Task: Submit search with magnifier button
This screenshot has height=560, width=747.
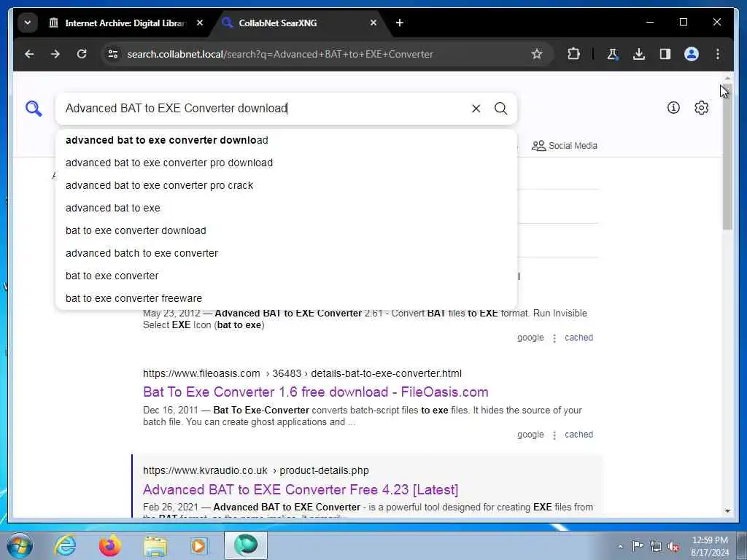Action: (500, 109)
